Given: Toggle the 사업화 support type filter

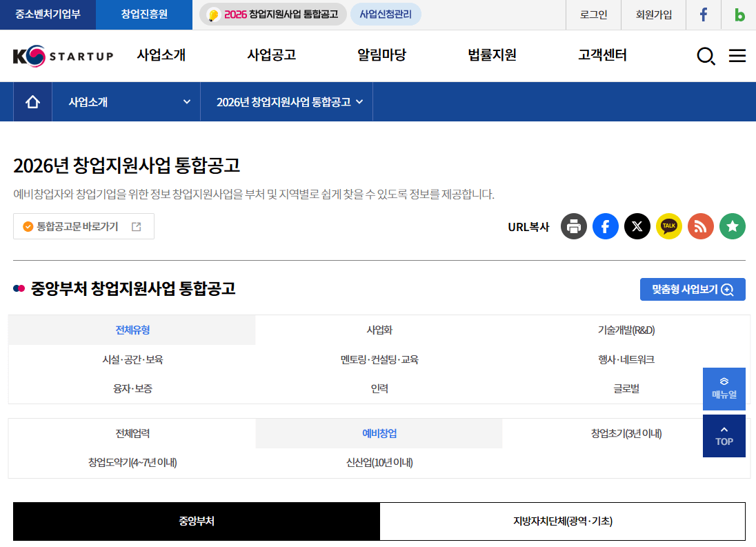Looking at the screenshot, I should point(378,330).
